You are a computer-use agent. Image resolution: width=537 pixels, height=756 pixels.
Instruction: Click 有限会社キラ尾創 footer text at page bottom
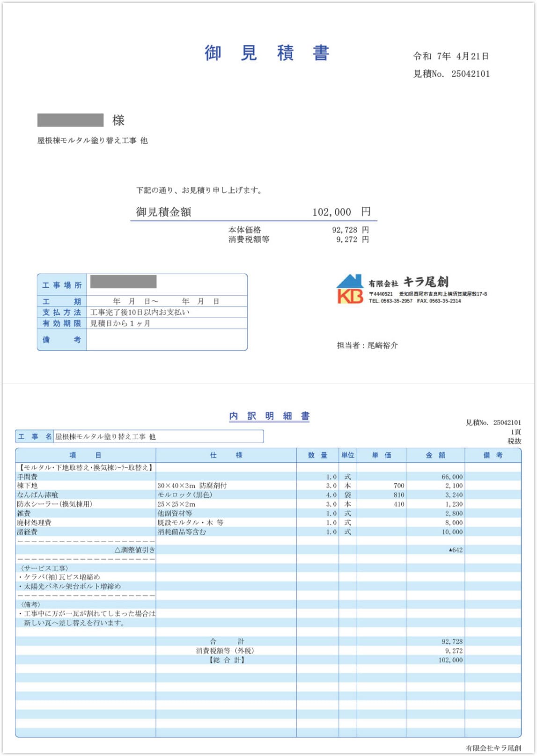click(x=493, y=748)
